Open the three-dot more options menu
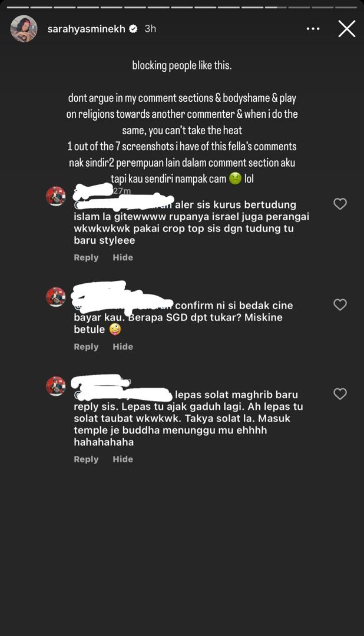Image resolution: width=364 pixels, height=636 pixels. (x=313, y=29)
